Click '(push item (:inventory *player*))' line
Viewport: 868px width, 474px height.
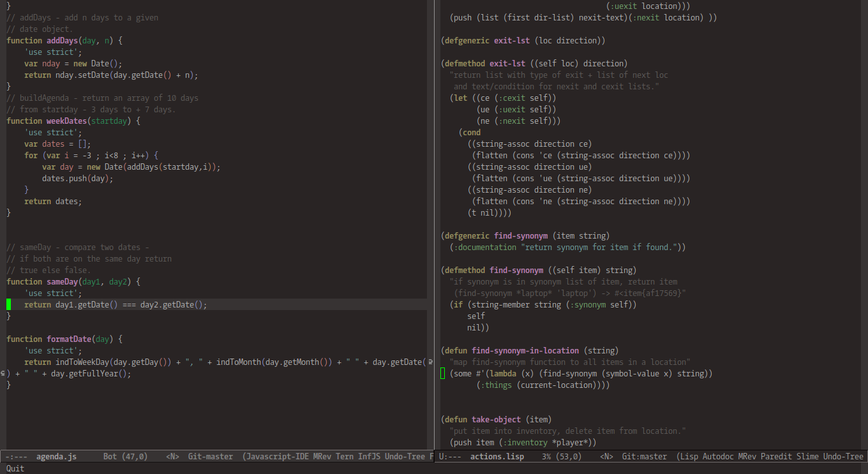point(523,443)
